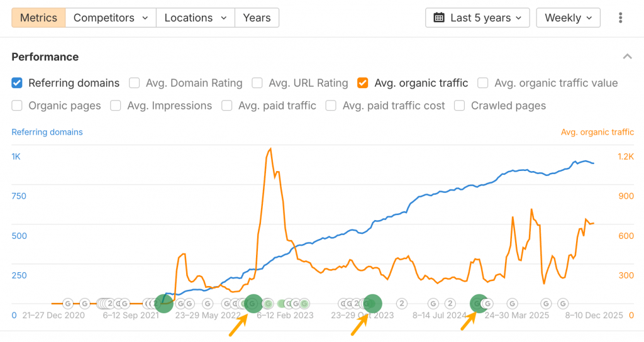The image size is (644, 342).
Task: Click the last Google update marker on the timeline
Action: tap(563, 304)
